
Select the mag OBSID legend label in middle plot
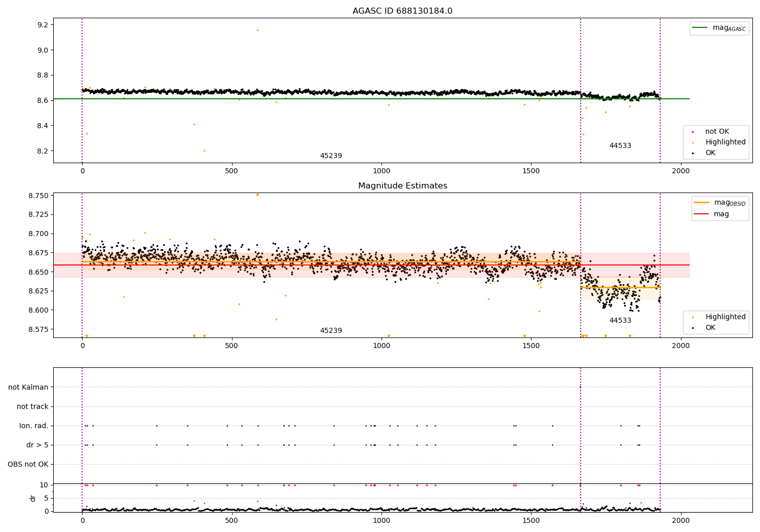point(730,203)
